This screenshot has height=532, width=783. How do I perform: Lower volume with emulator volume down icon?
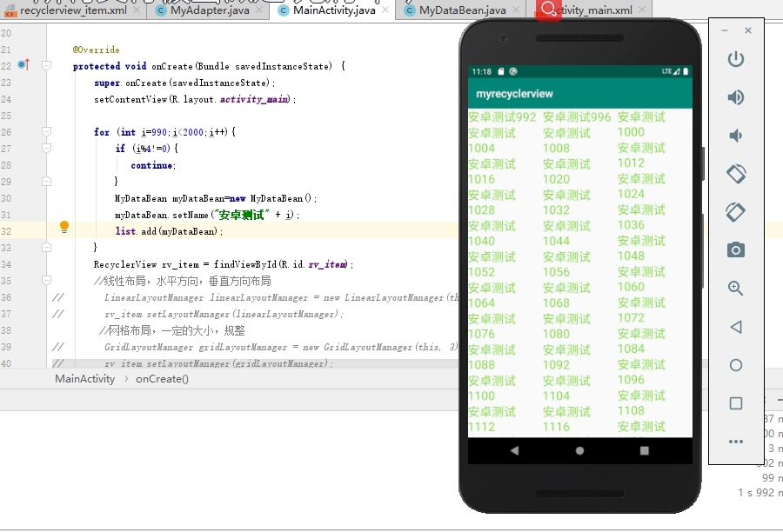coord(736,136)
